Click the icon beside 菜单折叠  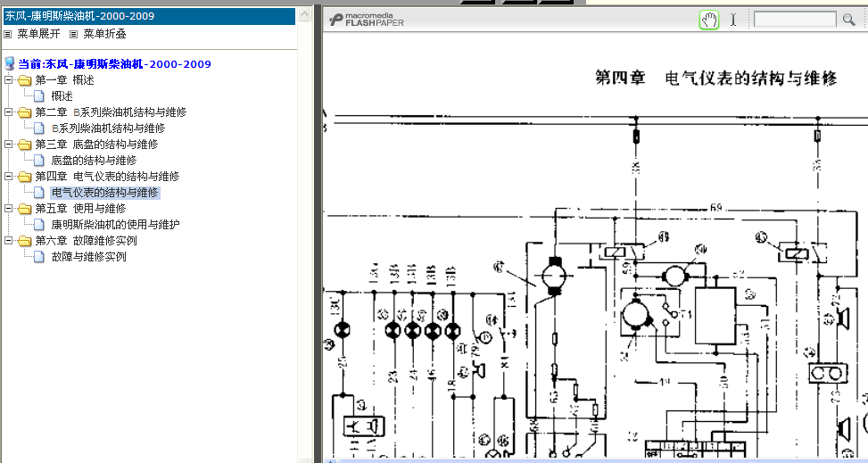(74, 34)
